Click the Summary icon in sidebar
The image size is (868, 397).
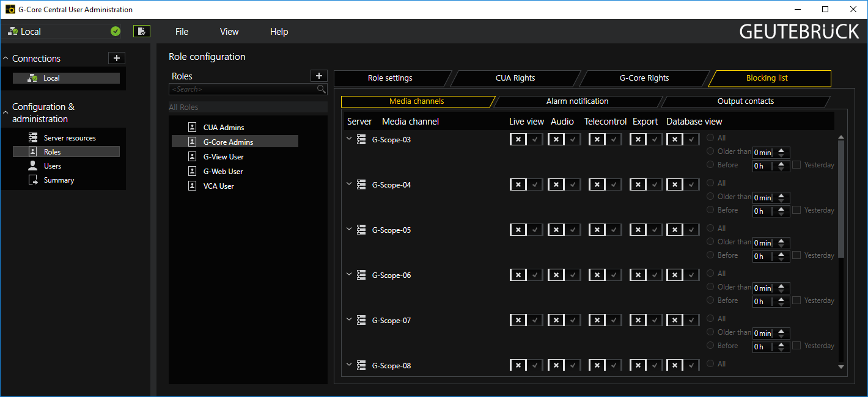(x=33, y=180)
